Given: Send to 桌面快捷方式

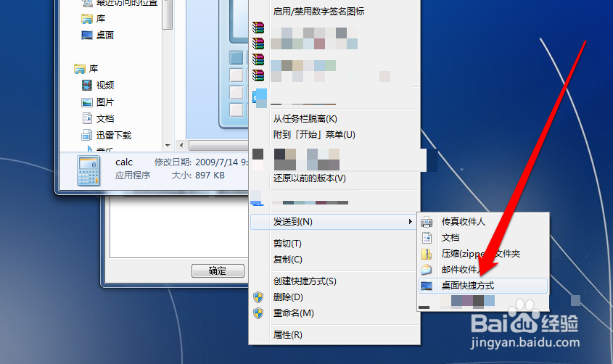Looking at the screenshot, I should click(483, 286).
